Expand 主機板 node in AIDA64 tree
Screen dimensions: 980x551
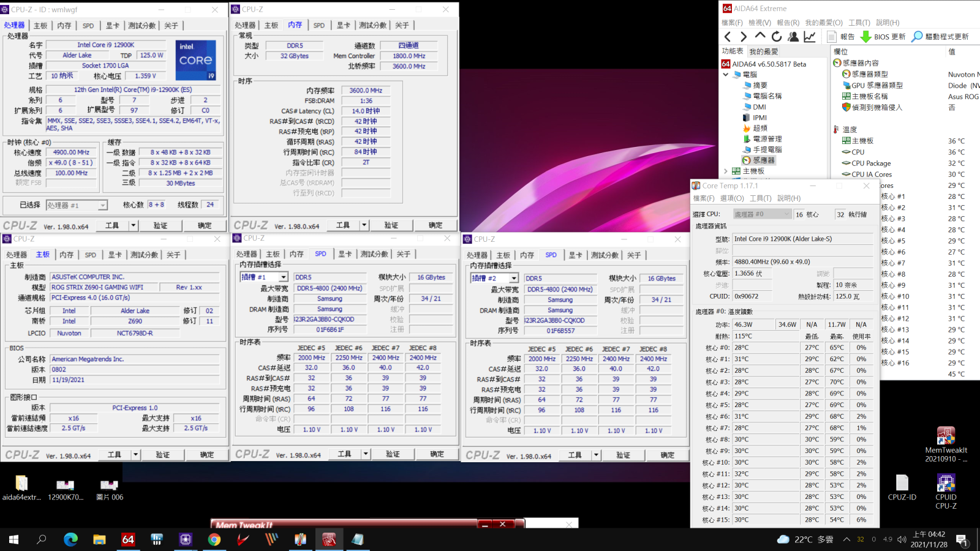726,171
